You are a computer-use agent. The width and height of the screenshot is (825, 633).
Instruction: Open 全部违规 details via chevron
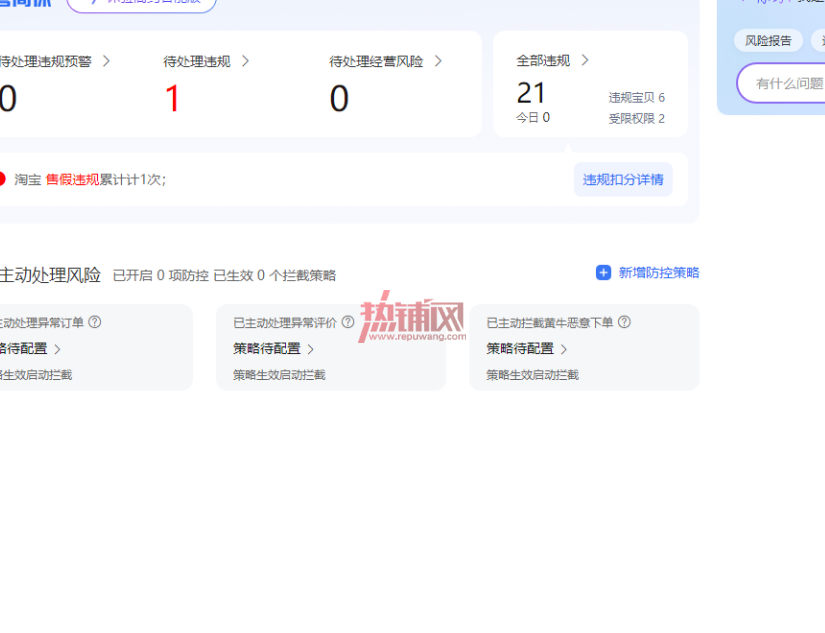click(x=585, y=60)
